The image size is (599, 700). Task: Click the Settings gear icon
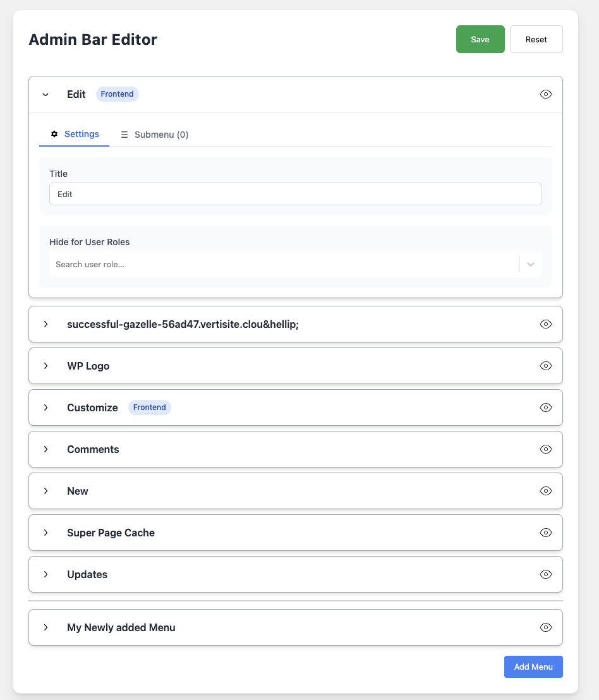tap(54, 134)
